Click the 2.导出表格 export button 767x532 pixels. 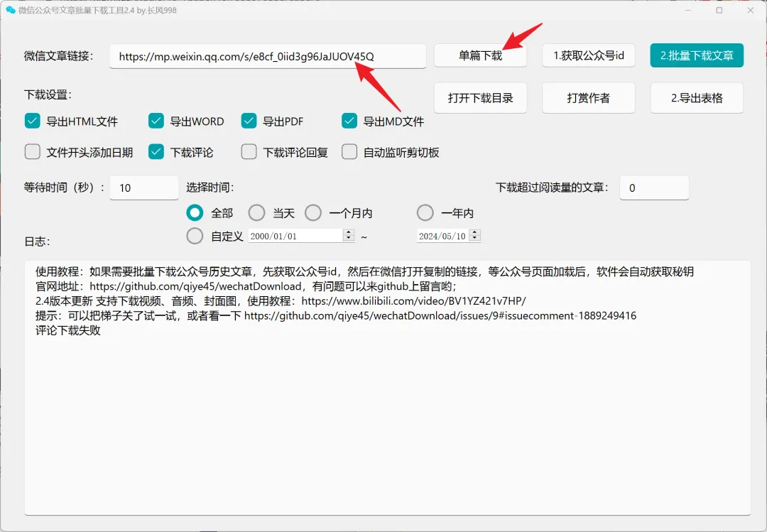pyautogui.click(x=697, y=98)
